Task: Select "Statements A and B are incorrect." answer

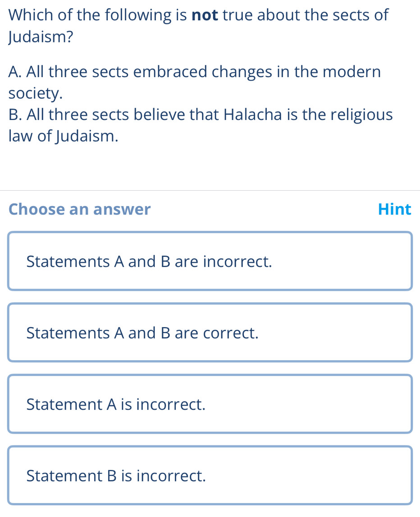Action: coord(210,261)
